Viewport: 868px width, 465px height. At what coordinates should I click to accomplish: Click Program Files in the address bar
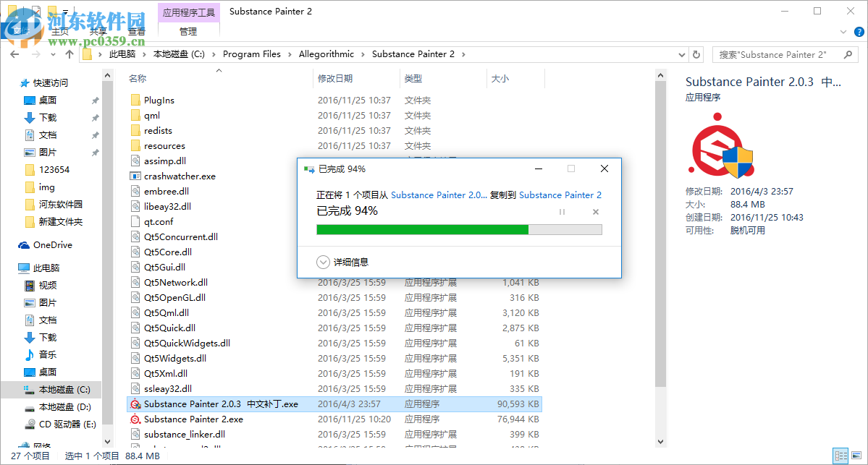pos(252,54)
